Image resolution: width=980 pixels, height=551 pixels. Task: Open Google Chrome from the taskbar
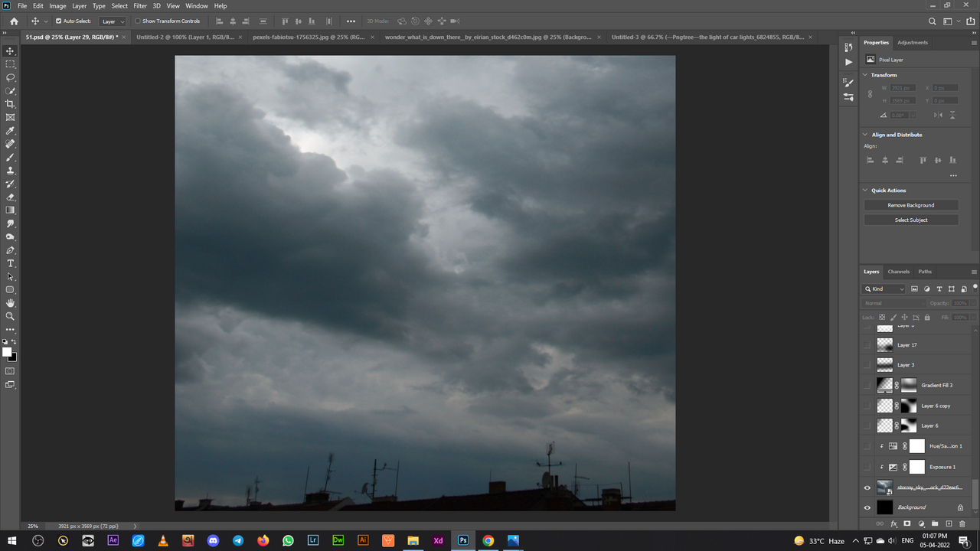point(488,540)
